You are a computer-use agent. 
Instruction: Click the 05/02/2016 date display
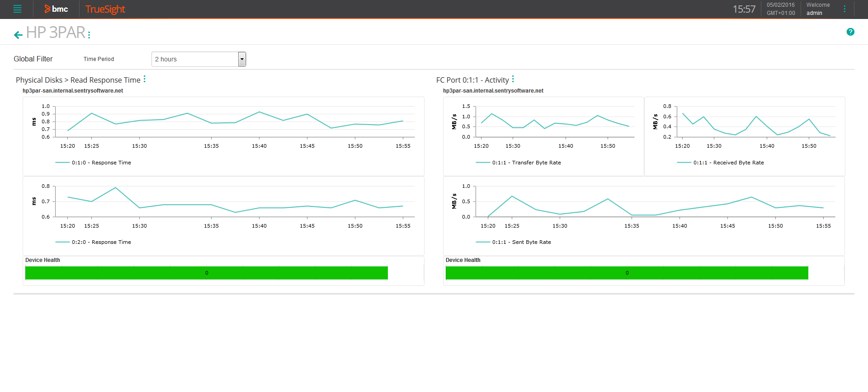[x=780, y=5]
